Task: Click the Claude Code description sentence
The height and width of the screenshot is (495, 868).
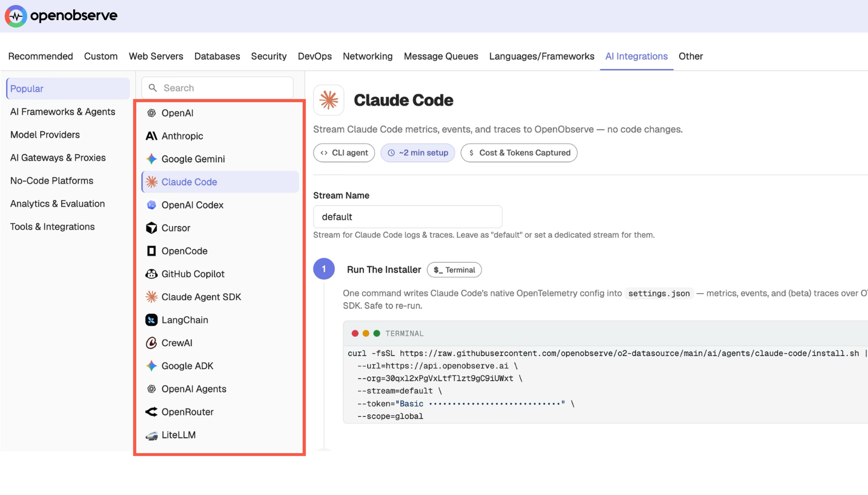Action: pos(498,130)
